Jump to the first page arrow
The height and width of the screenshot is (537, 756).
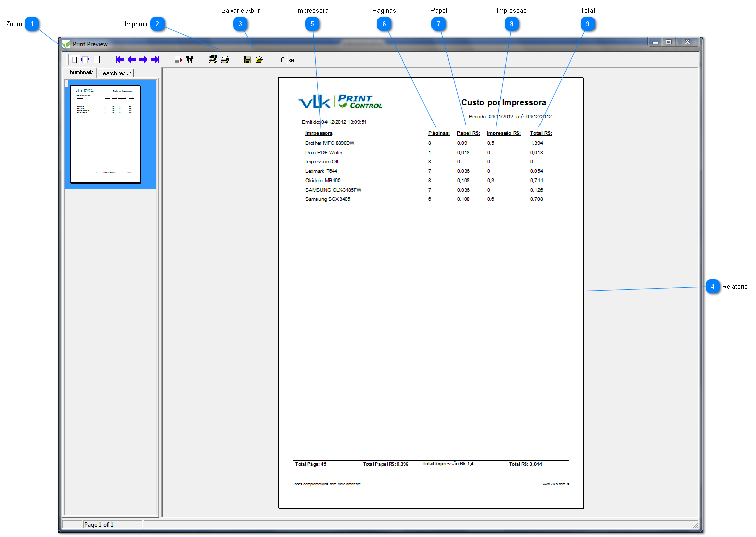click(x=120, y=59)
